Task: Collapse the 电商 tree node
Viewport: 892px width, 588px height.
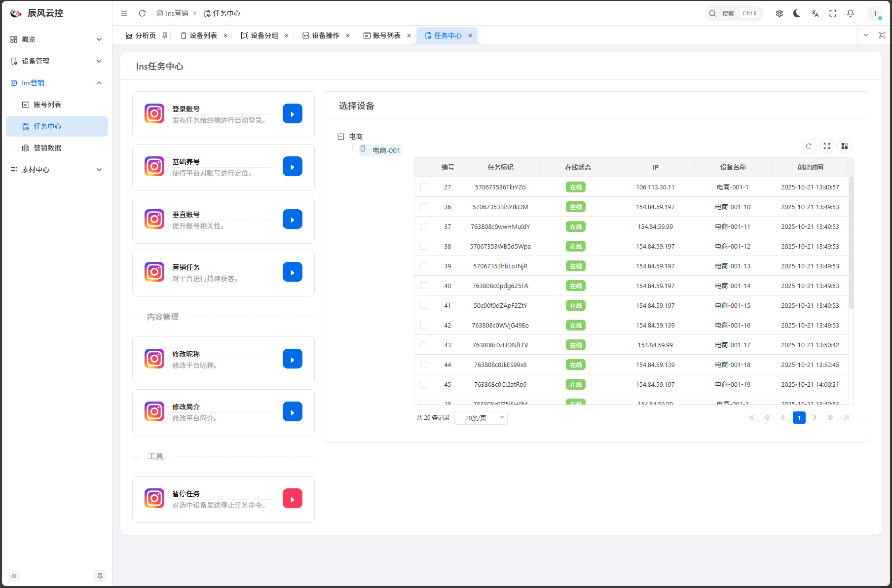Action: pyautogui.click(x=340, y=137)
